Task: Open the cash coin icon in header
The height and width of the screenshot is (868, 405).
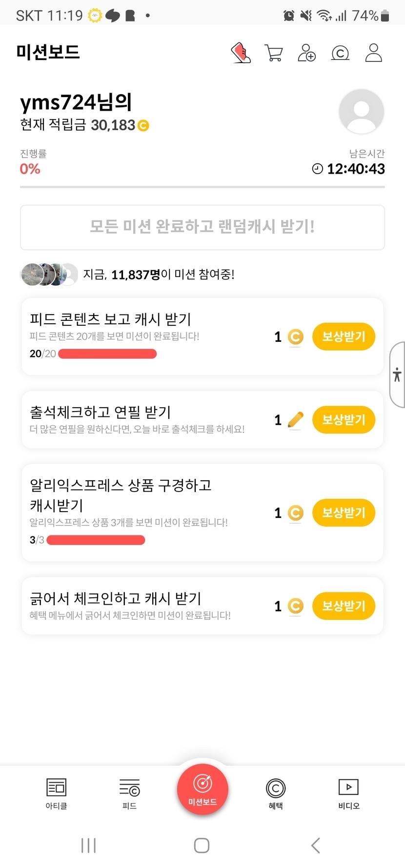Action: 340,53
